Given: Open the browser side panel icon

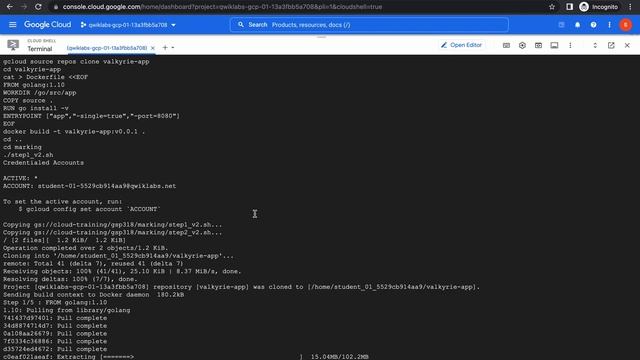Looking at the screenshot, I should coord(569,7).
